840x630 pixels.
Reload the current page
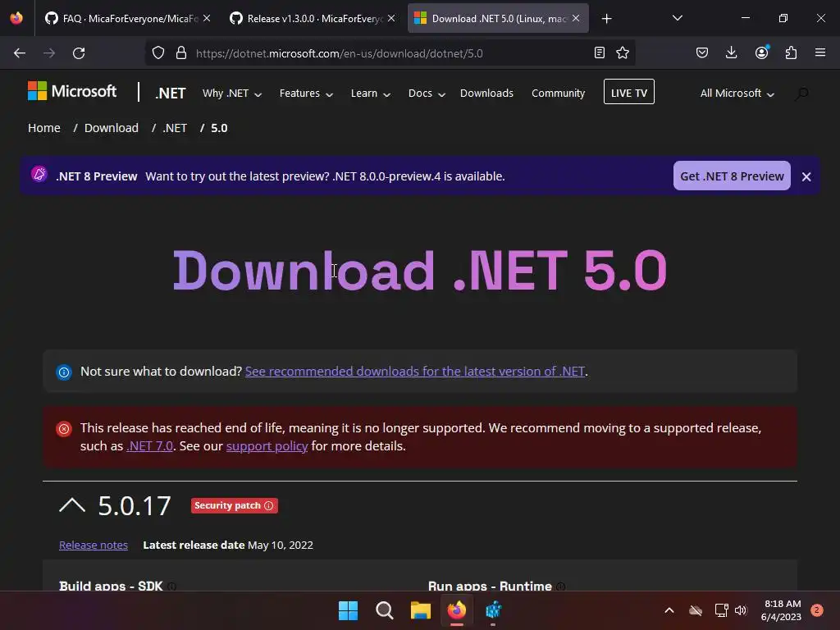[79, 53]
